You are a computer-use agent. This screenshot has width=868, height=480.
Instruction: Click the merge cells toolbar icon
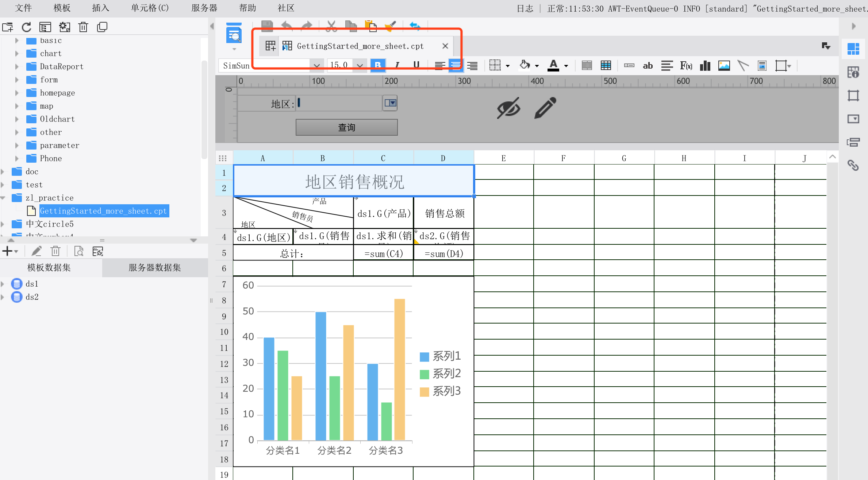[587, 66]
